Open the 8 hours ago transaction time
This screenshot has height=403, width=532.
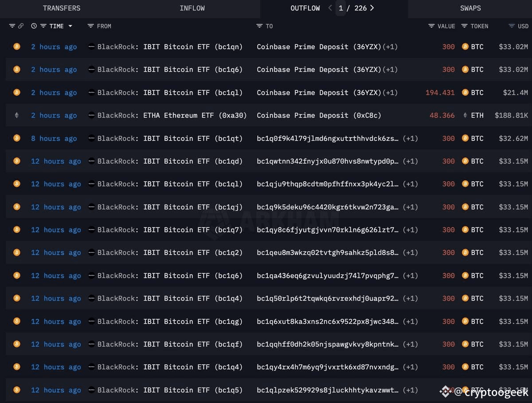pyautogui.click(x=54, y=138)
